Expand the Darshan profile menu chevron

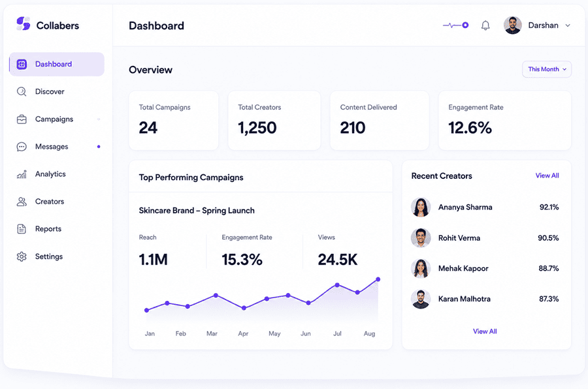(x=568, y=25)
